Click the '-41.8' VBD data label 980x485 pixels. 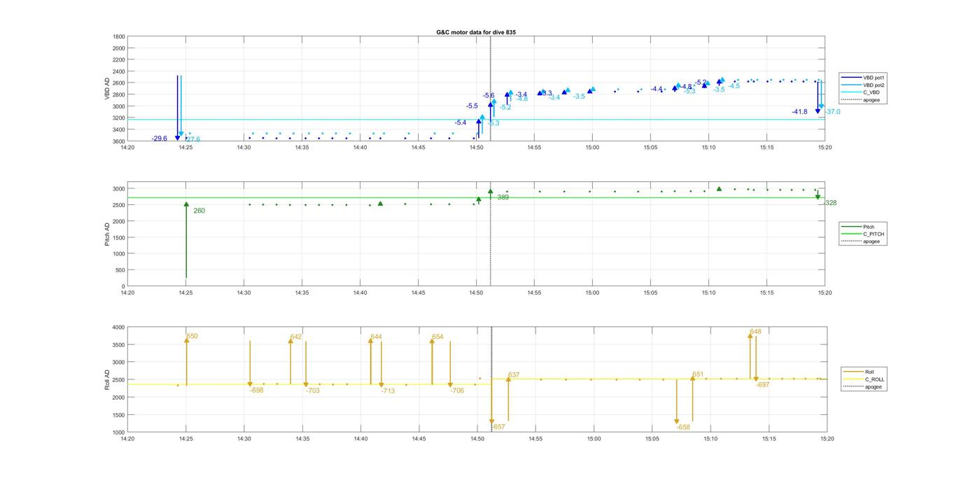799,112
